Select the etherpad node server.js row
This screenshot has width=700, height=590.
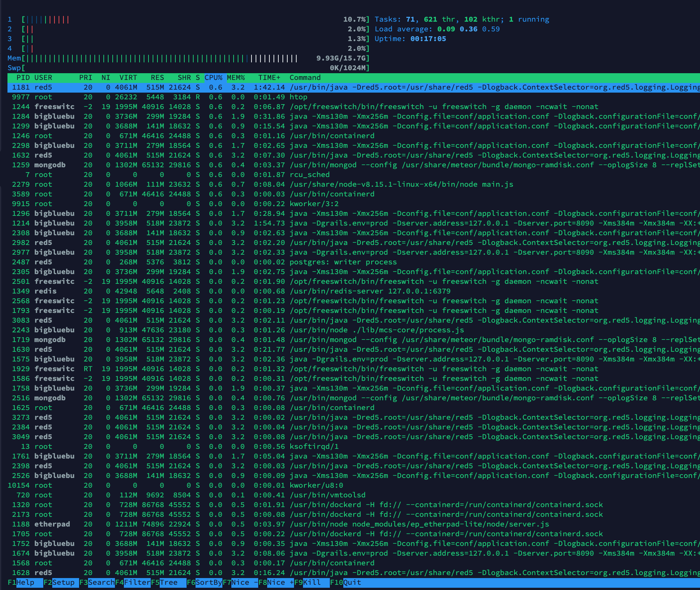(x=354, y=524)
